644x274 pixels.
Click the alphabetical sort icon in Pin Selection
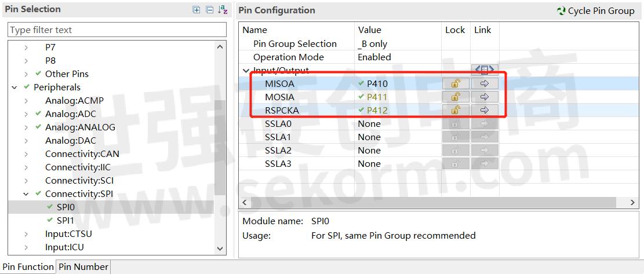click(223, 10)
